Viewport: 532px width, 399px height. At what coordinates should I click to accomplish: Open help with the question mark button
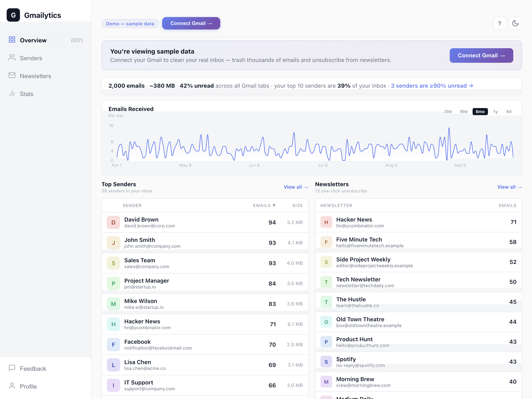point(499,23)
